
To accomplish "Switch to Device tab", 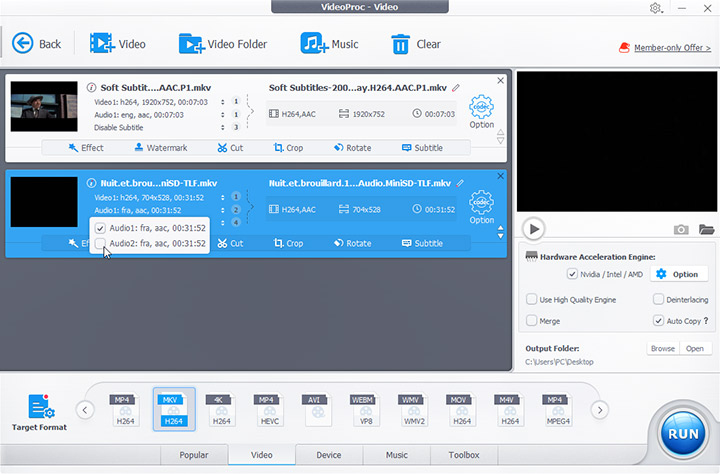I will [329, 455].
